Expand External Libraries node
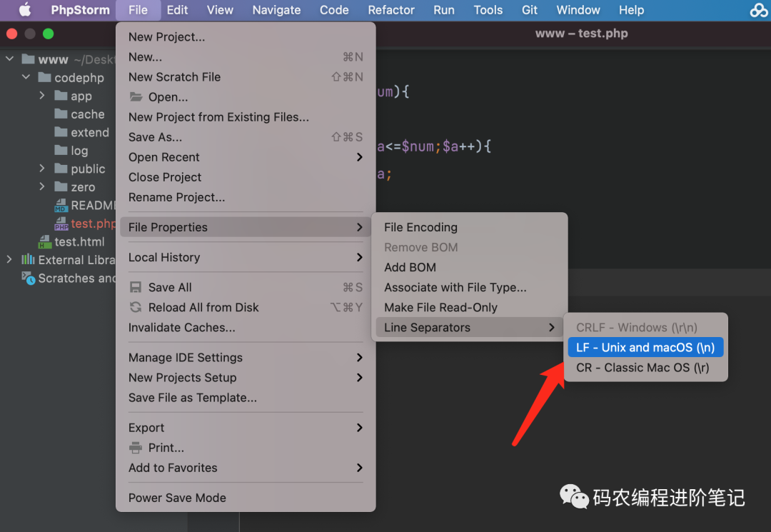 (x=9, y=260)
